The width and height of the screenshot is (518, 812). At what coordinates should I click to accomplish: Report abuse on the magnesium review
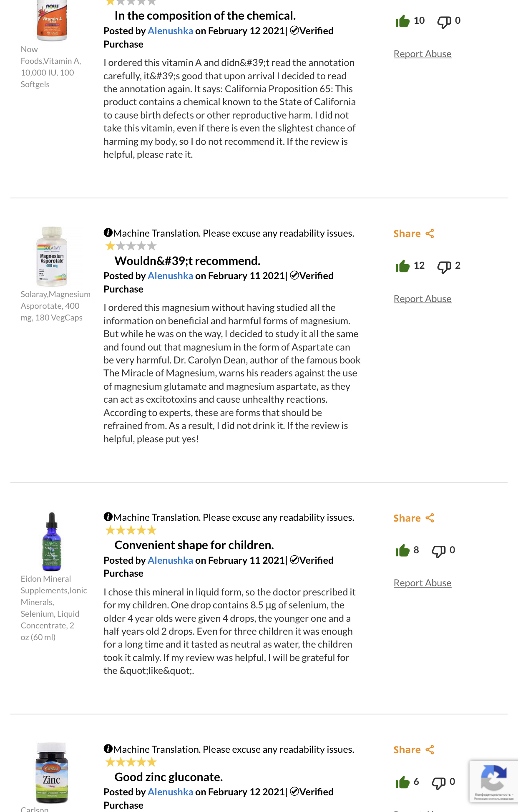click(x=422, y=299)
